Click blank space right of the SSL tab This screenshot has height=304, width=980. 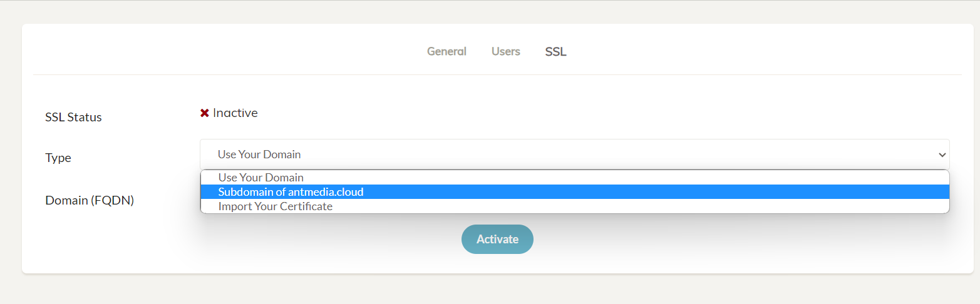[x=751, y=51]
